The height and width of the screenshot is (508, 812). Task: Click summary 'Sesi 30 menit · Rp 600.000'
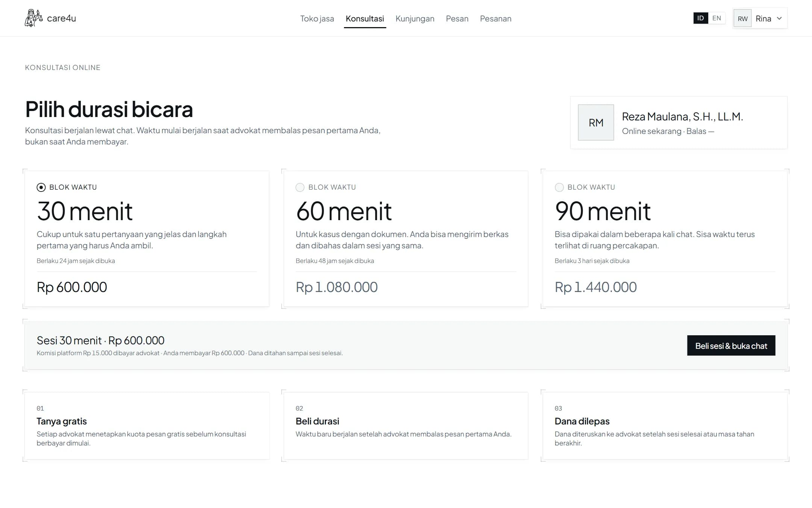pos(100,340)
